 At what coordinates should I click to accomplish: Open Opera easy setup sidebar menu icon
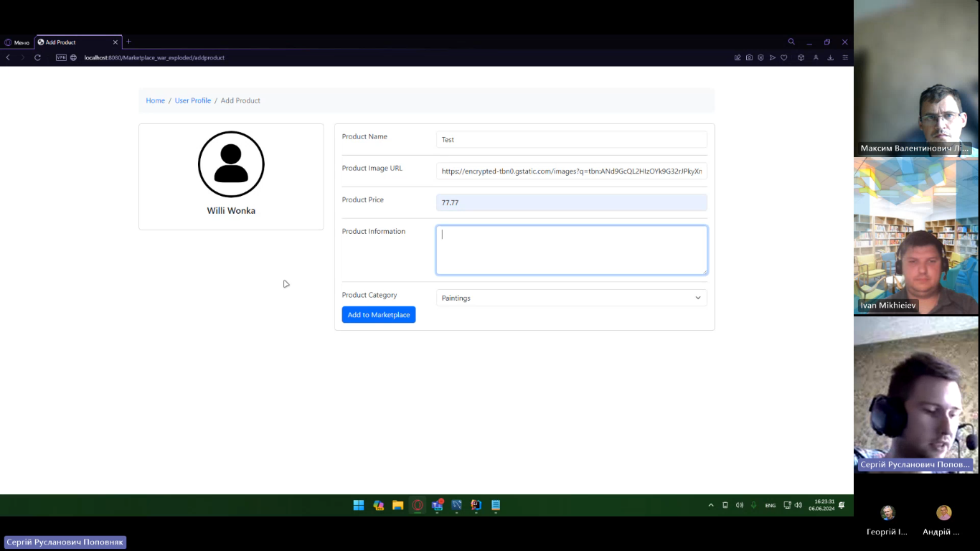click(845, 57)
